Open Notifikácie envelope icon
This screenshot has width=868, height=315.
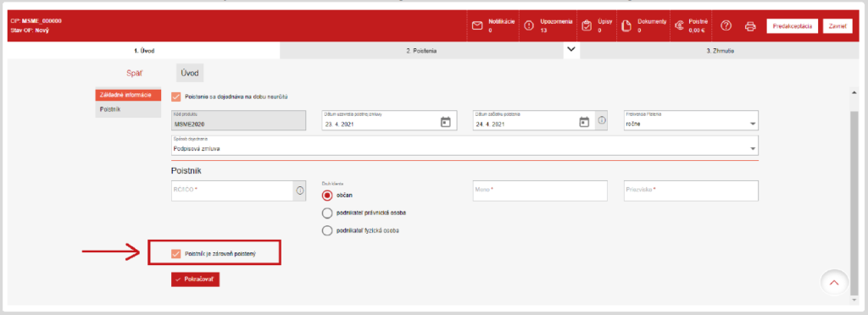pos(477,25)
